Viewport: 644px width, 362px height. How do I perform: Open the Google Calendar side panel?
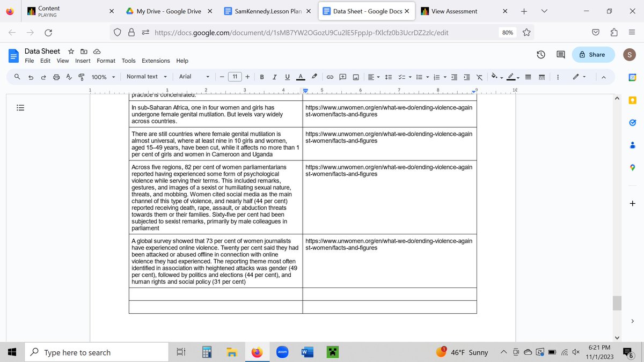[x=632, y=77]
